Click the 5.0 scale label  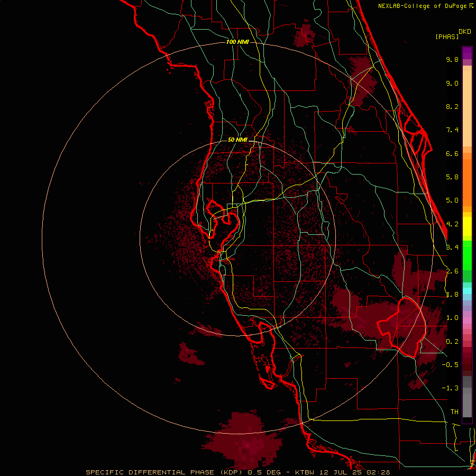(452, 200)
